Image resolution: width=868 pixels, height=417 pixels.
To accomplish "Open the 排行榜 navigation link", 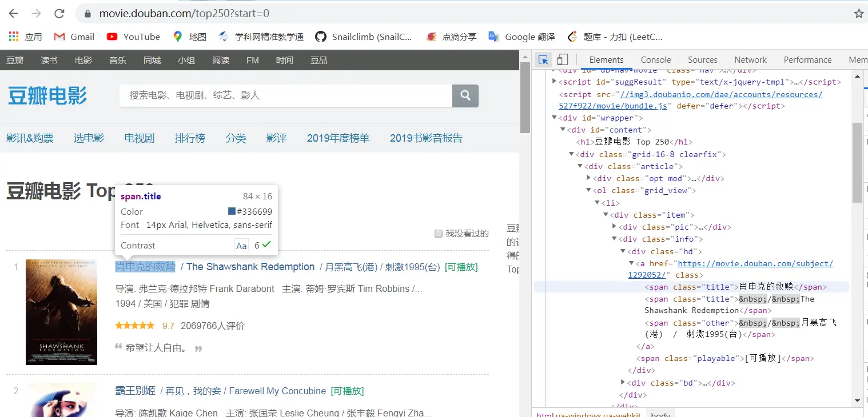I will click(x=190, y=138).
